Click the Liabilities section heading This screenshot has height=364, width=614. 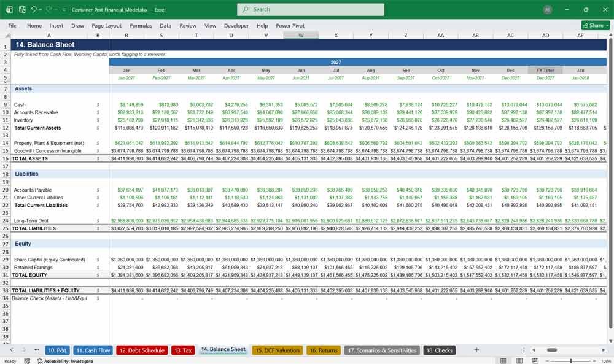[x=26, y=174]
